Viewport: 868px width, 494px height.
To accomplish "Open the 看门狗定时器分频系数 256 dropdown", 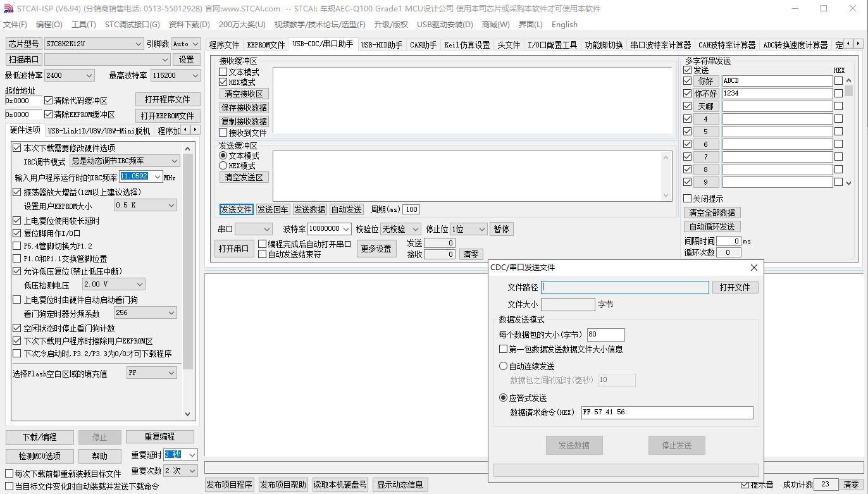I will (x=146, y=313).
